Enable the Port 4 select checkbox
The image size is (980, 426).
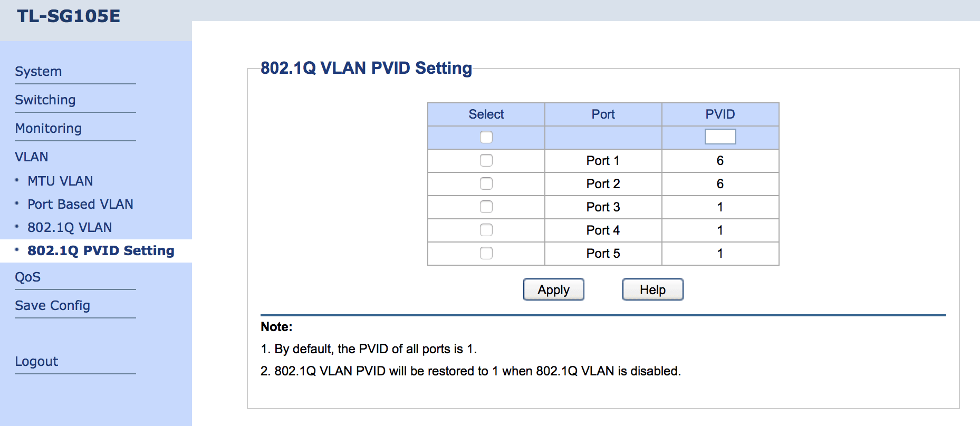(x=486, y=230)
